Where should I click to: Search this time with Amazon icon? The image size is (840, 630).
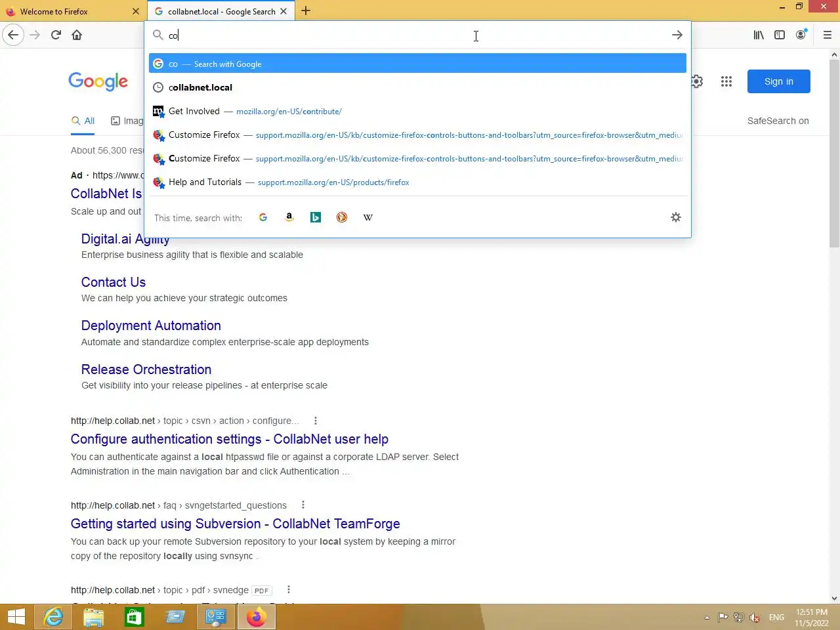(x=289, y=217)
